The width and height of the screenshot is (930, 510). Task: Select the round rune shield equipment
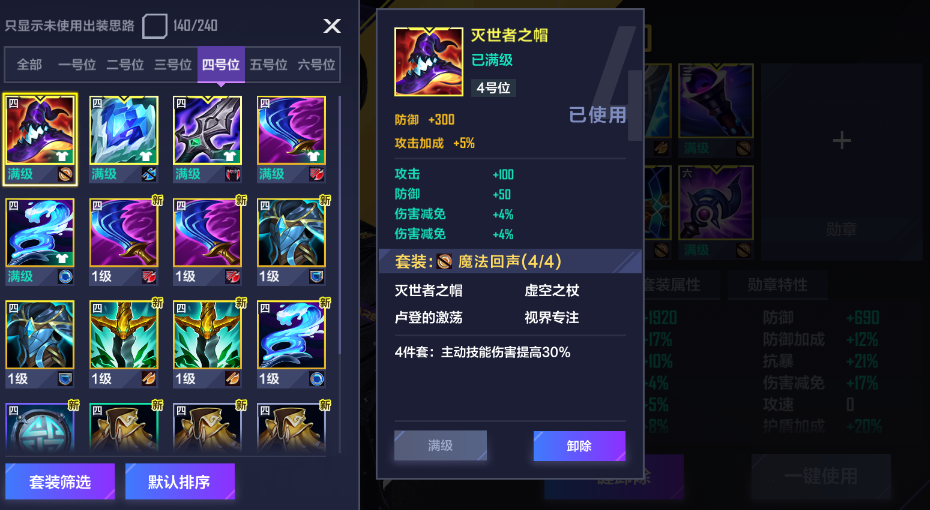coord(40,428)
